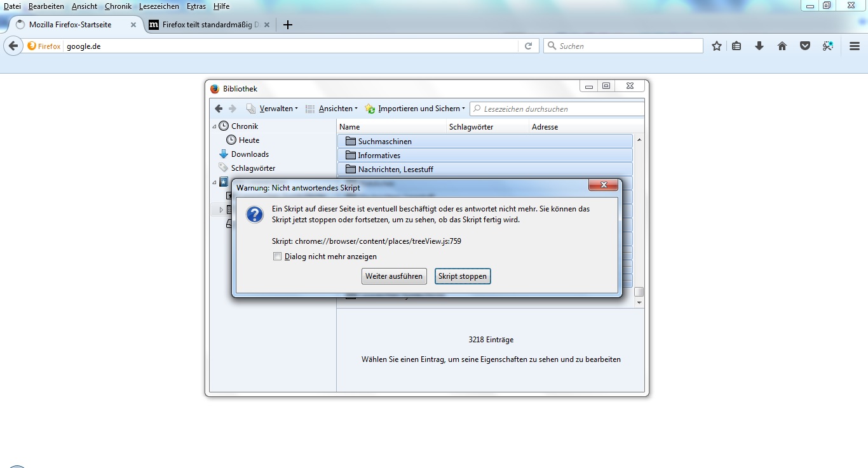Image resolution: width=868 pixels, height=468 pixels.
Task: Open the Hilfe menu
Action: pyautogui.click(x=222, y=6)
